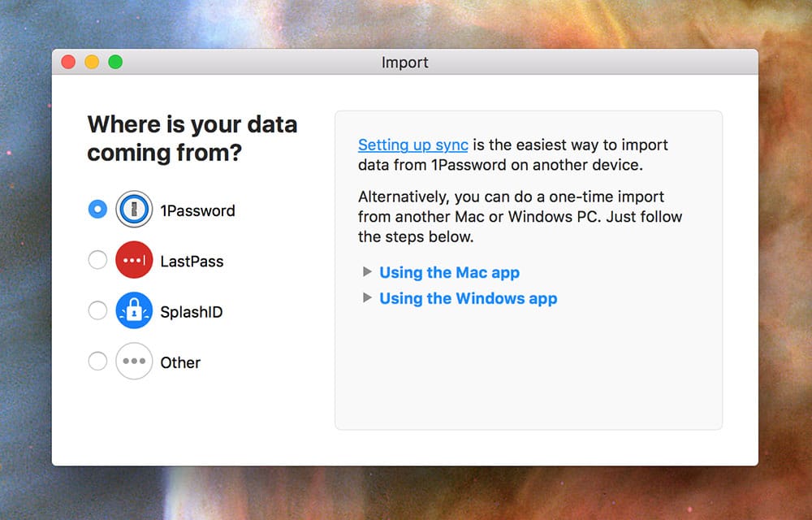The image size is (812, 520).
Task: Expand the Using the Windows app section
Action: (x=468, y=298)
